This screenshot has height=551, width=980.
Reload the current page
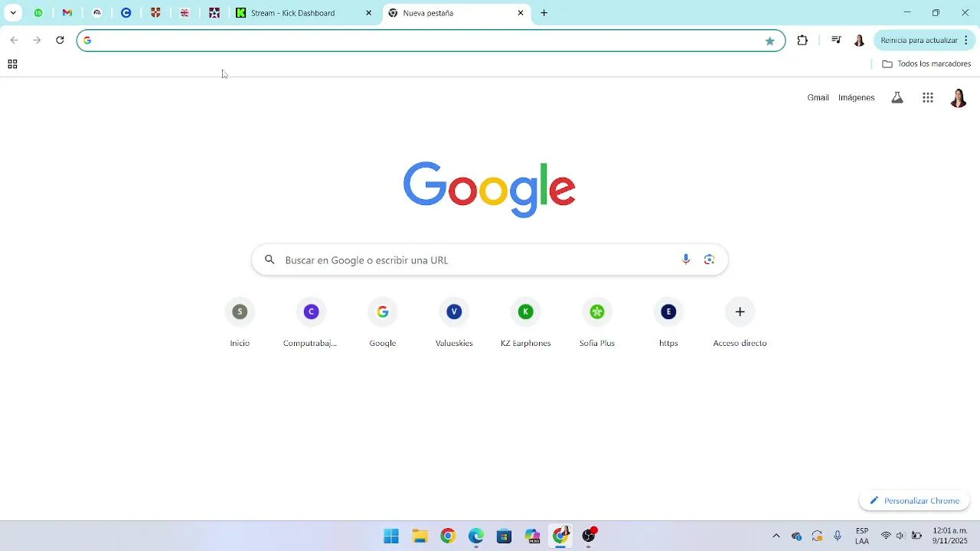[x=60, y=41]
